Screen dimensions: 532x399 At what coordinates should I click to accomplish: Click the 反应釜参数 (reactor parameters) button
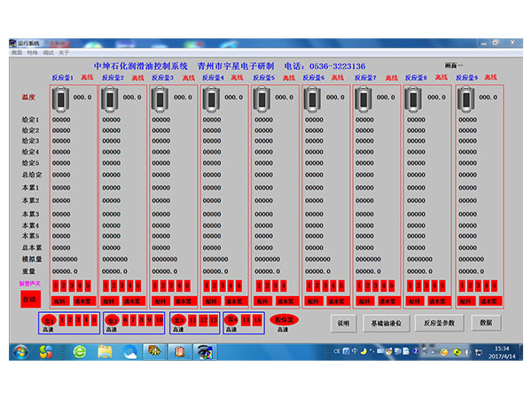(439, 324)
